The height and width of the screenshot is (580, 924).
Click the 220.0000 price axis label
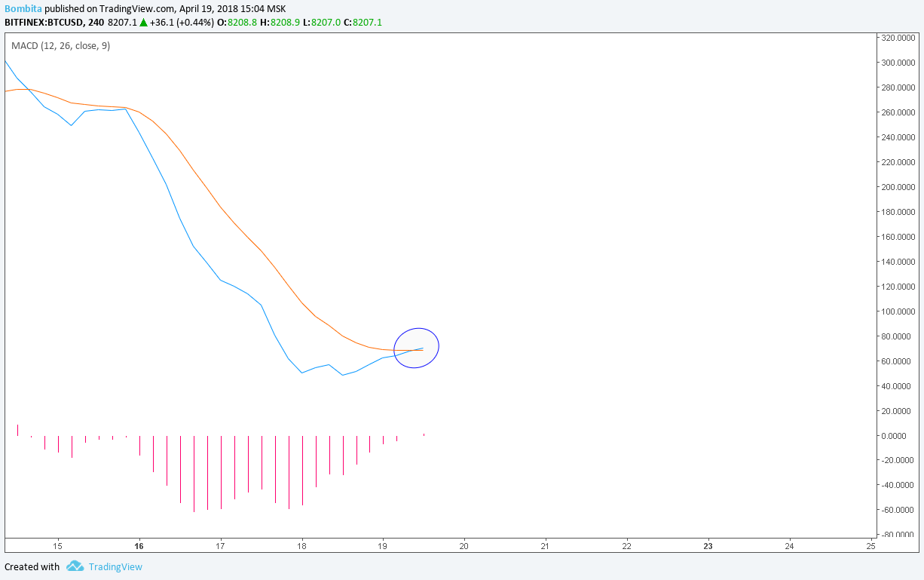pyautogui.click(x=898, y=162)
